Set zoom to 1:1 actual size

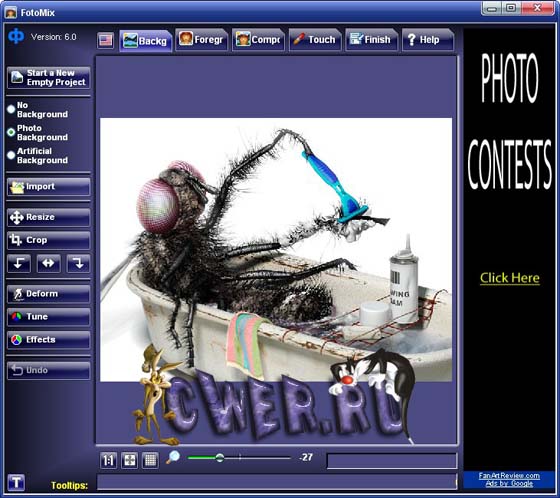click(x=108, y=460)
